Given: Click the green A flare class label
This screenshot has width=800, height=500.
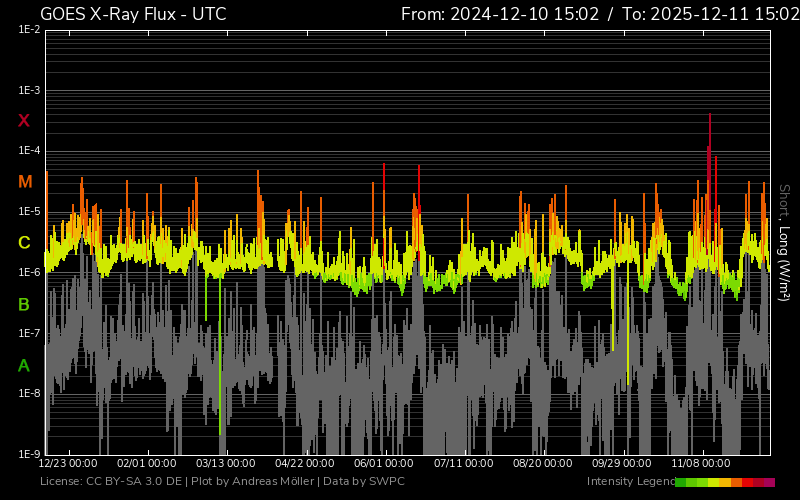Looking at the screenshot, I should [24, 365].
